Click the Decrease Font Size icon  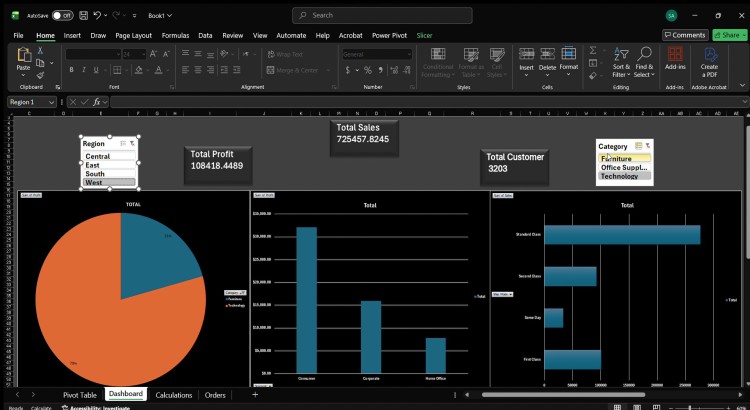click(166, 54)
